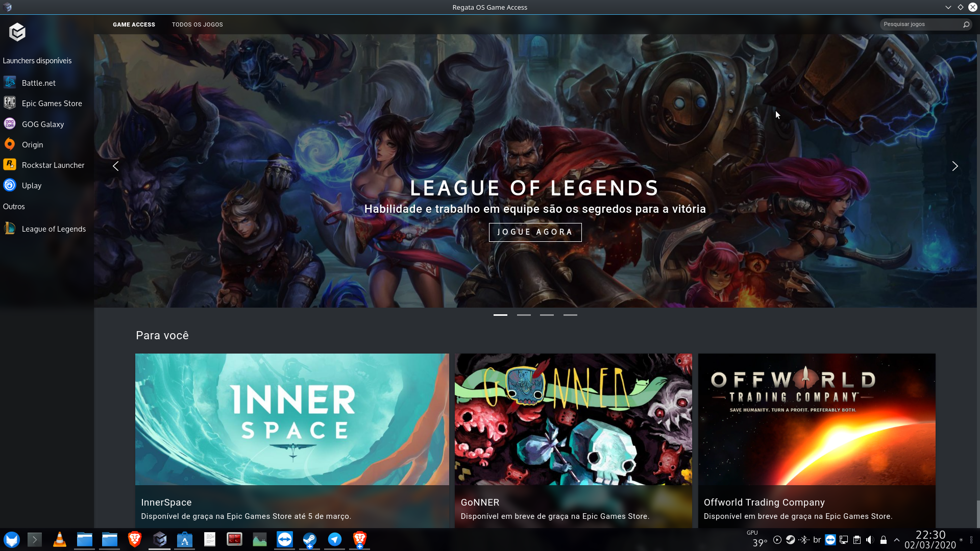Open the second Brave taskbar icon
This screenshot has width=980, height=551.
[360, 539]
